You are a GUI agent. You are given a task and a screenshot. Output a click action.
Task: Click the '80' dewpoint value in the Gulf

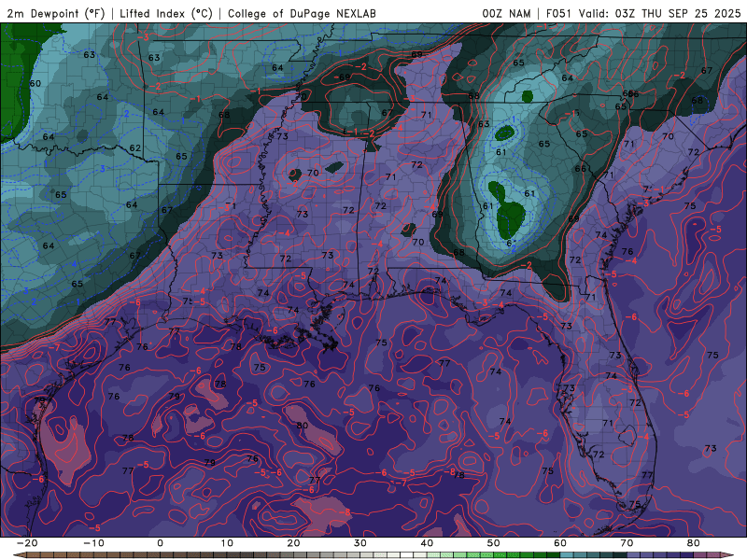click(302, 426)
